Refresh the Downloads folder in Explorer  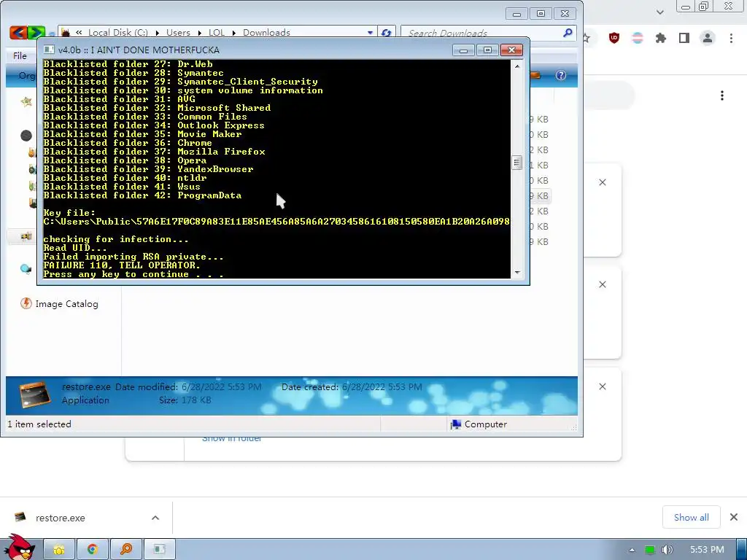386,32
